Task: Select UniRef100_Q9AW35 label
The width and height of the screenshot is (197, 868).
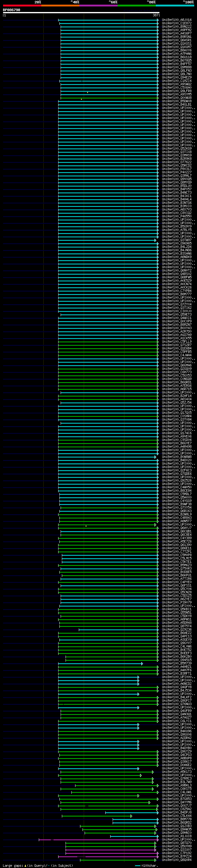Action: click(x=177, y=829)
